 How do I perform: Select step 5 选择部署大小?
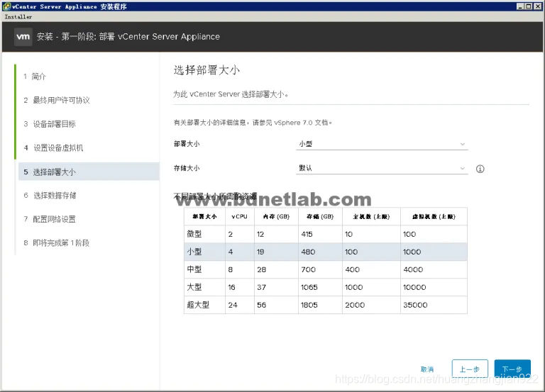[x=89, y=172]
